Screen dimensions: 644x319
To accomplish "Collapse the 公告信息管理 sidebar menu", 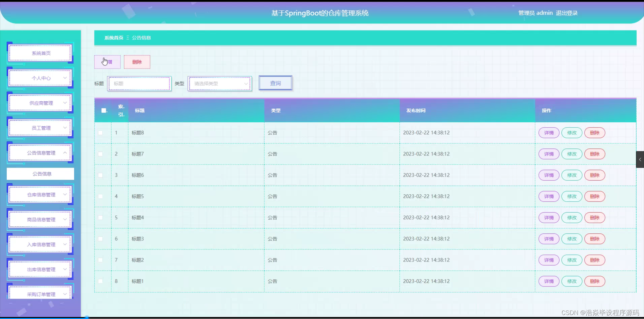I will pyautogui.click(x=40, y=152).
